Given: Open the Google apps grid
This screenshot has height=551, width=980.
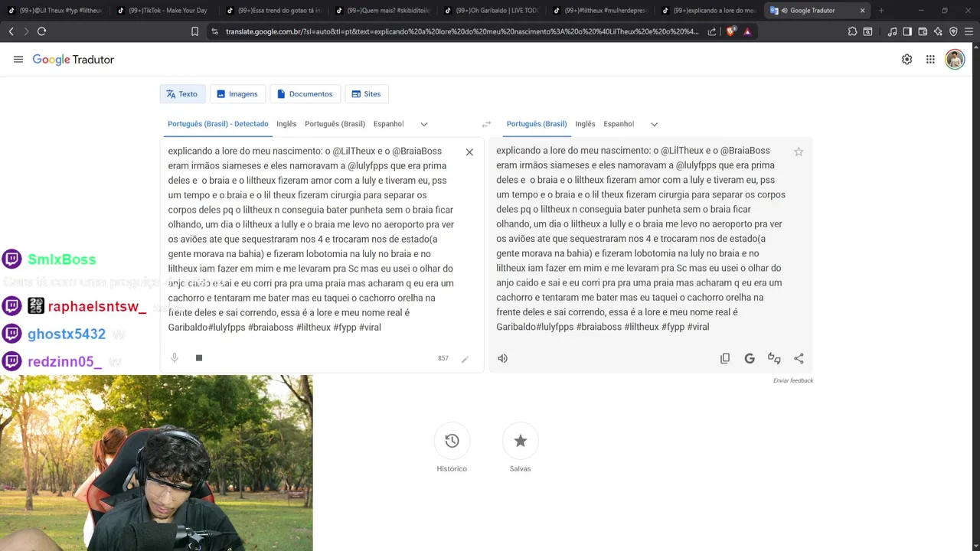Looking at the screenshot, I should point(930,60).
